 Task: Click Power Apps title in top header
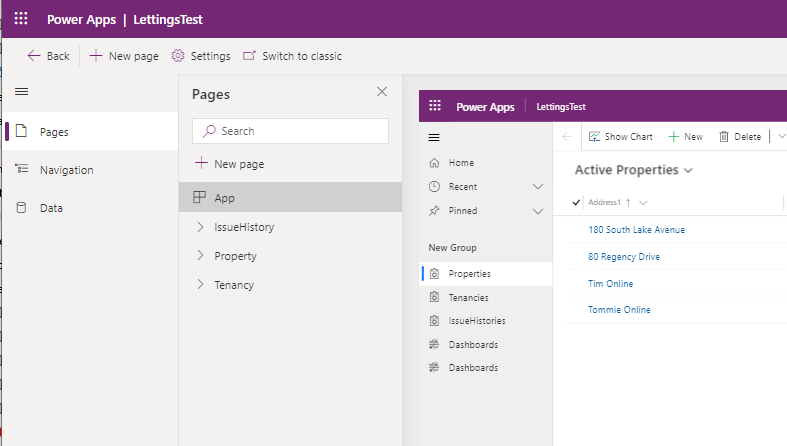pyautogui.click(x=81, y=20)
